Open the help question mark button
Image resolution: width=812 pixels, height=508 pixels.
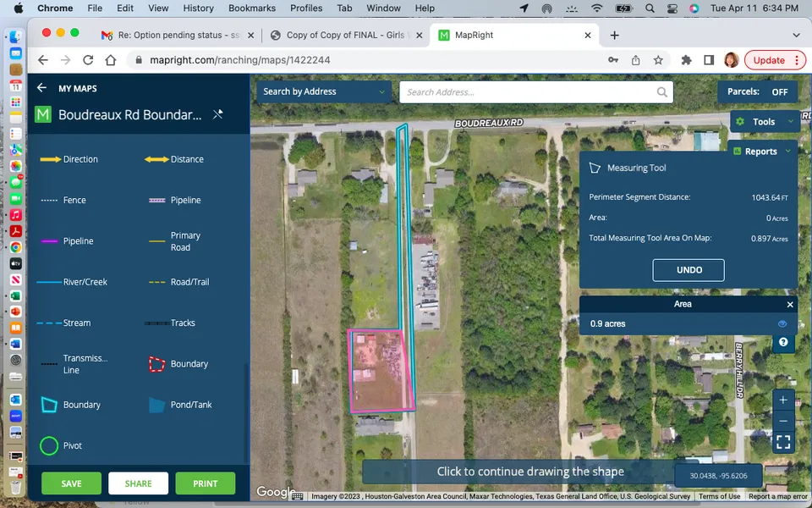click(x=783, y=342)
